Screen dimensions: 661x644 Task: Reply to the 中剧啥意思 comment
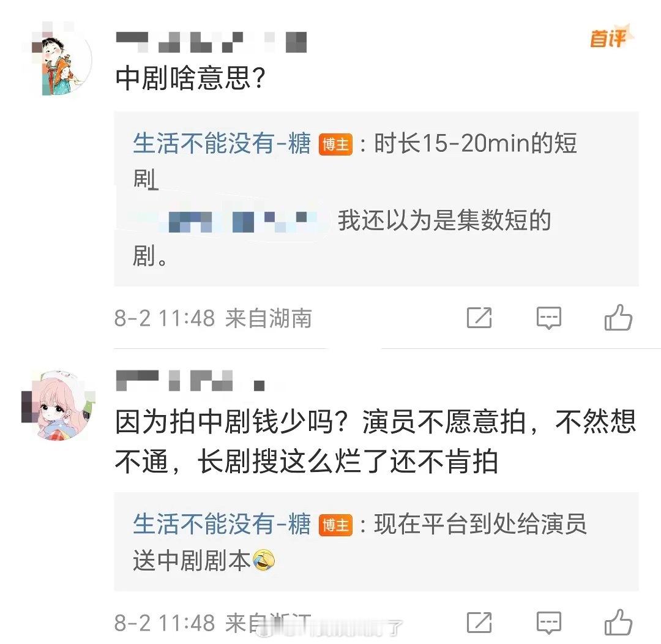(x=549, y=318)
